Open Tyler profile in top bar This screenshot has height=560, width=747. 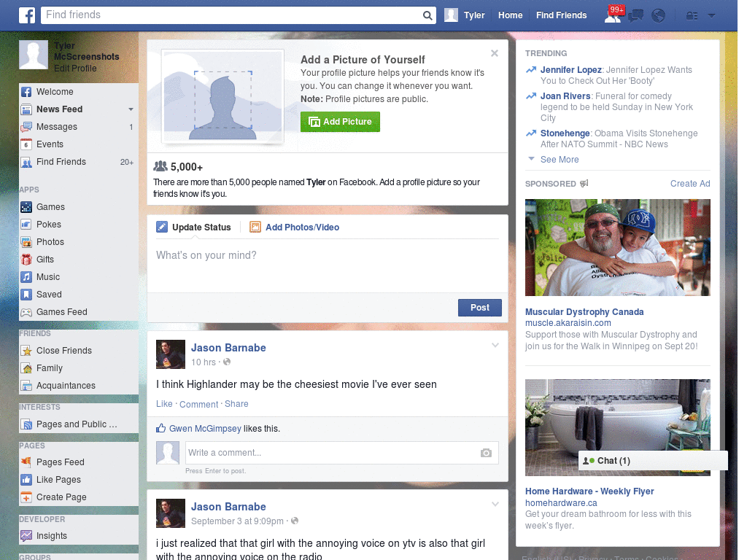pos(465,15)
